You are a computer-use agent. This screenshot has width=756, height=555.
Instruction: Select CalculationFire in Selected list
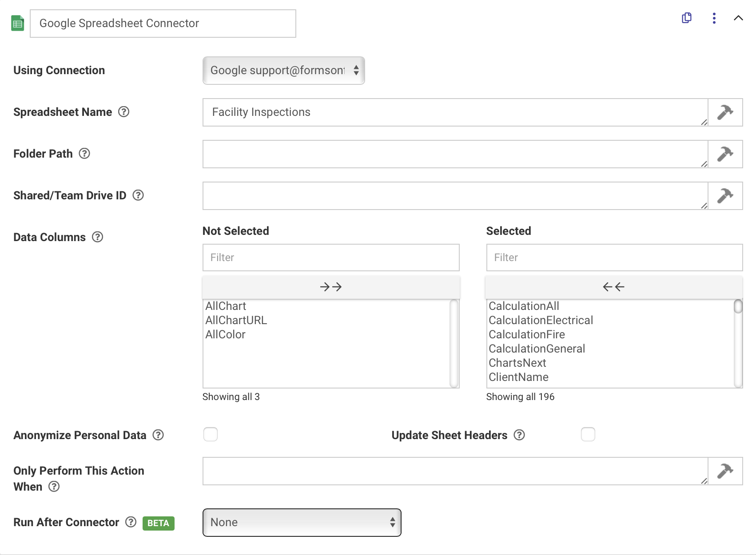click(x=527, y=334)
